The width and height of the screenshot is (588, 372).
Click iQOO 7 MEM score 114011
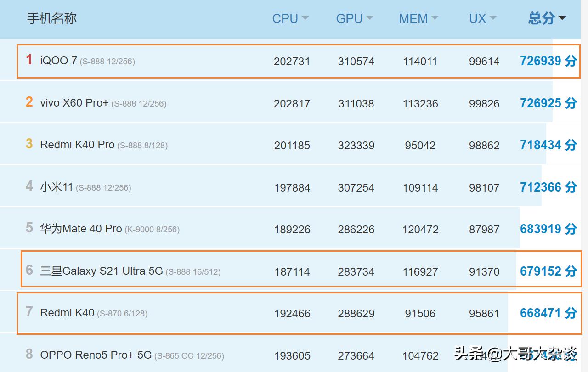click(420, 61)
